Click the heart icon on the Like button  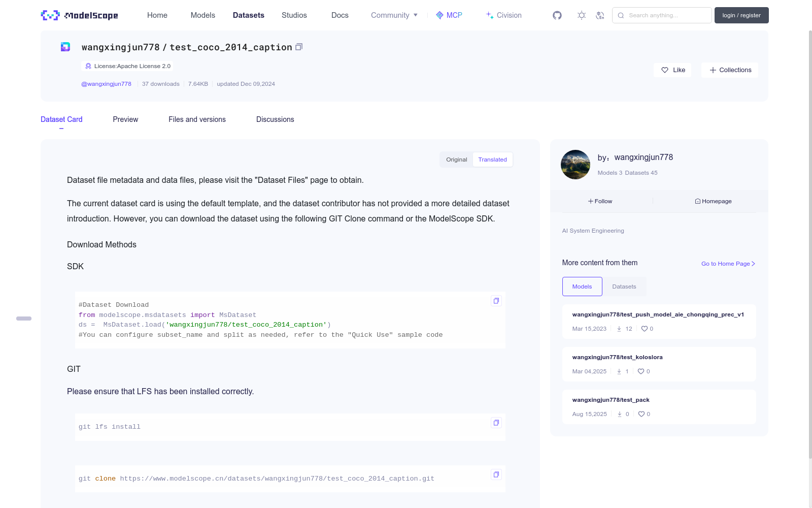pos(665,70)
